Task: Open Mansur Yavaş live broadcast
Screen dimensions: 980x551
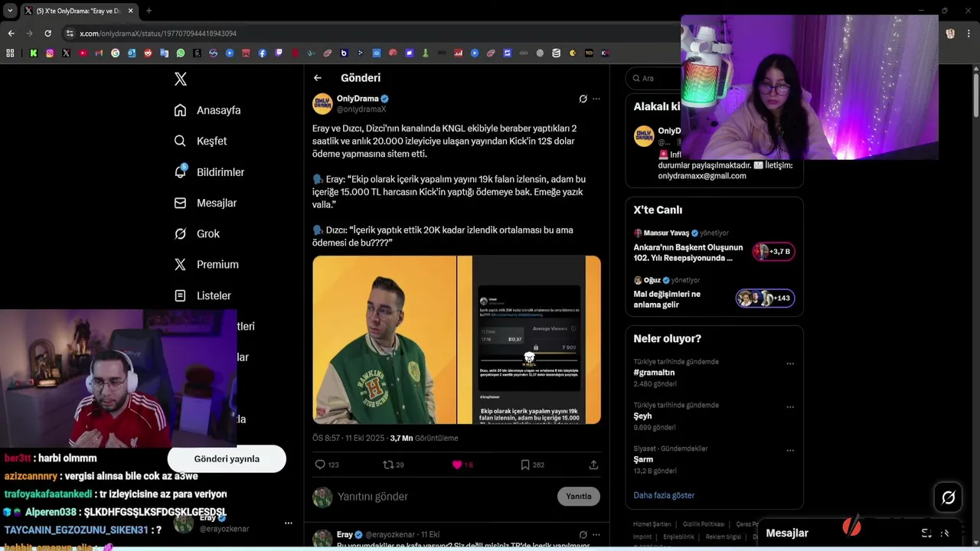Action: click(714, 247)
